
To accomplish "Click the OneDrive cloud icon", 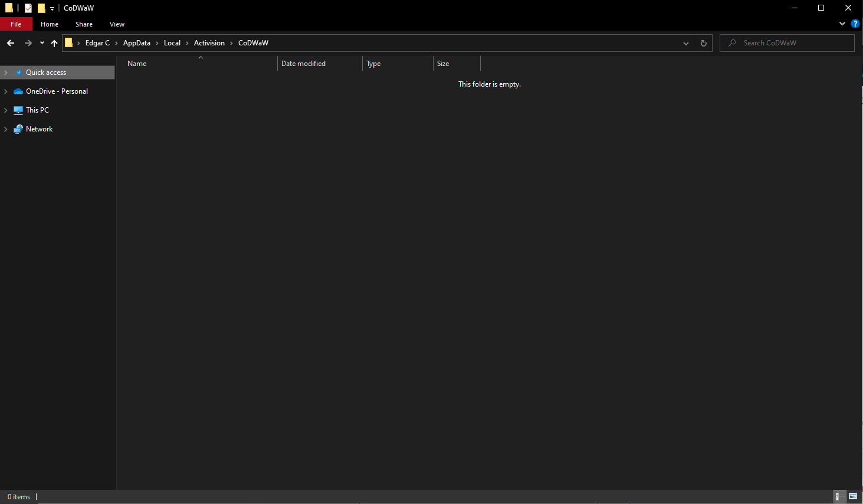I will coord(18,91).
